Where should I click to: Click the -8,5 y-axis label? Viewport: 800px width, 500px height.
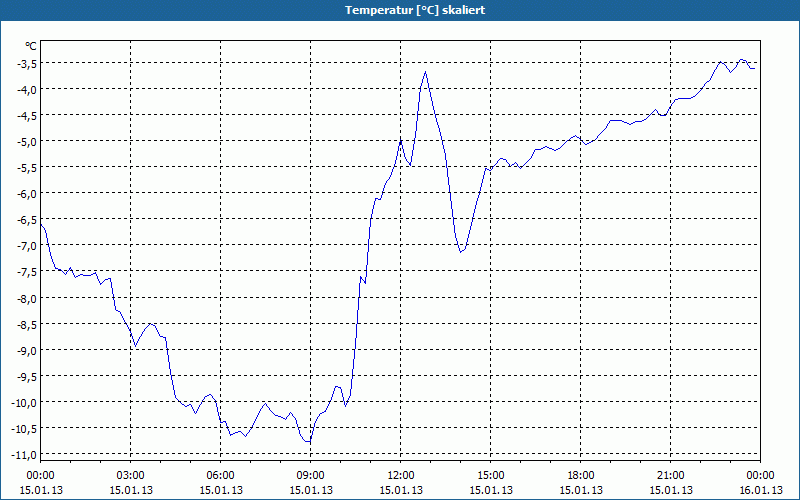27,324
